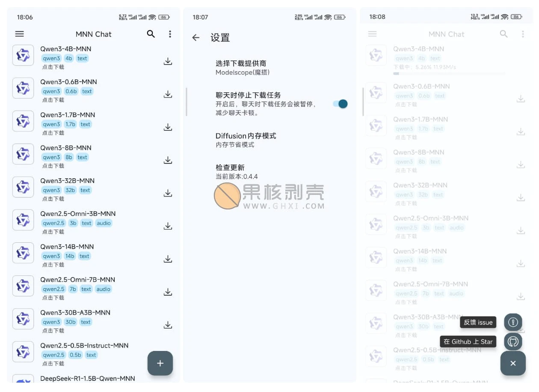Screen dimensions: 539x392
Task: Select the Qwen3-8B-MNN title in left screen
Action: click(x=66, y=147)
